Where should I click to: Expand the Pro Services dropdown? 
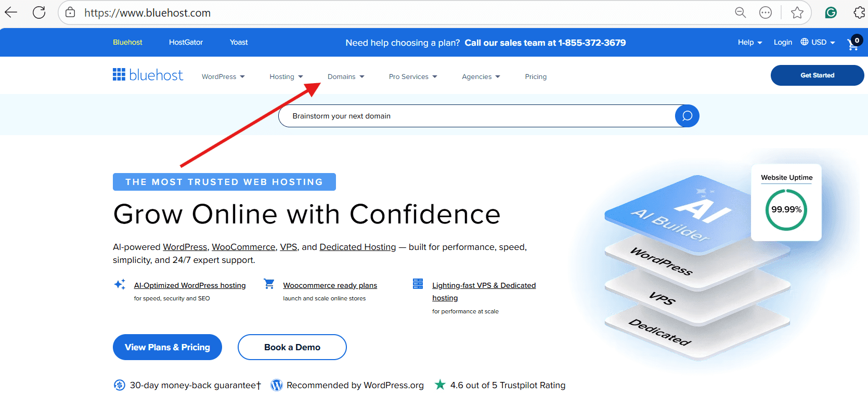413,76
